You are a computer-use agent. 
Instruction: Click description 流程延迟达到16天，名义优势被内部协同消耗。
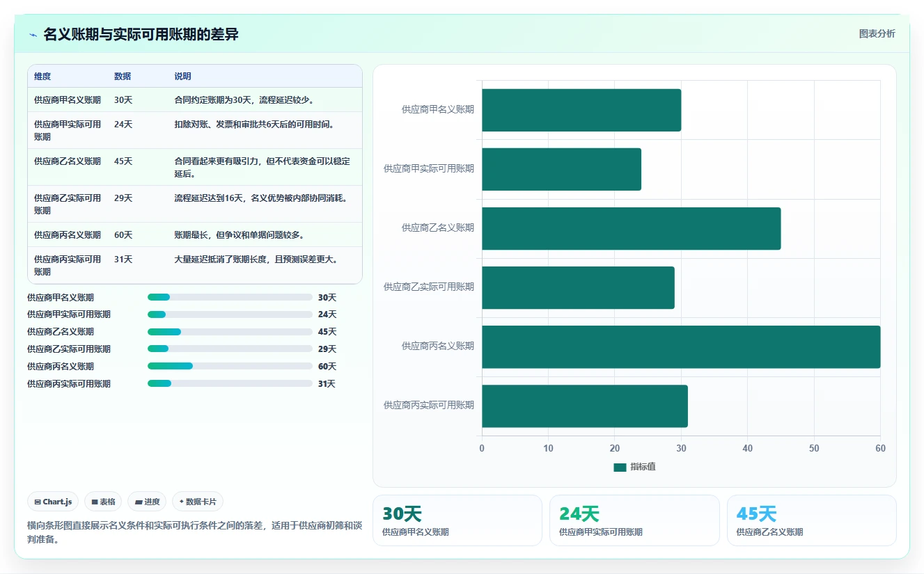261,198
